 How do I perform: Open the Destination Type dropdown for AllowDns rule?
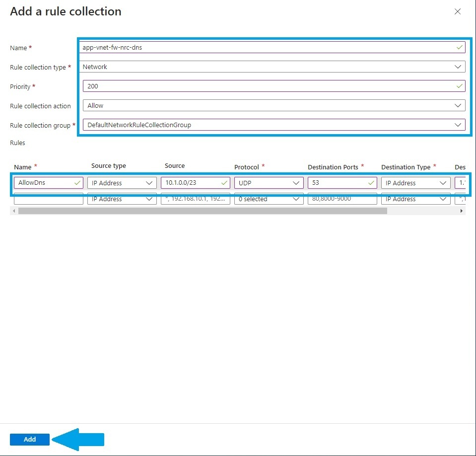[443, 183]
